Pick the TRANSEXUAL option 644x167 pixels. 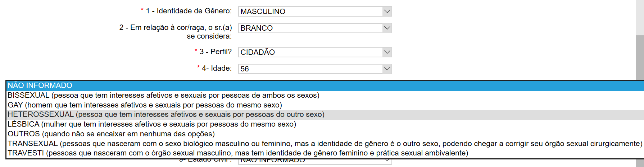coord(325,144)
